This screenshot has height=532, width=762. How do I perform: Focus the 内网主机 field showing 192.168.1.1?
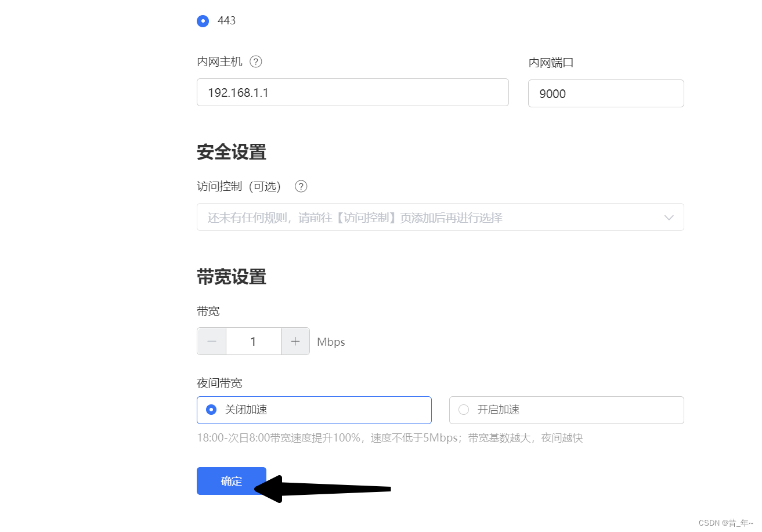pos(353,92)
